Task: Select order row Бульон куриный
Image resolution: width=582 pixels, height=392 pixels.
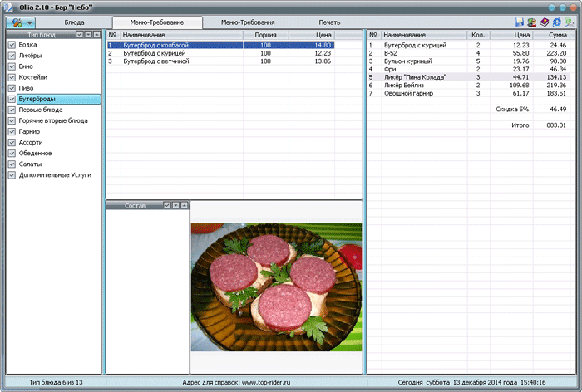Action: (x=468, y=61)
